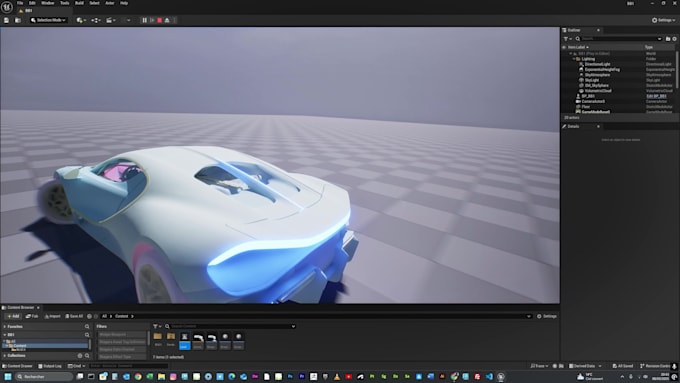Toggle the Outliner visibility column eye header
Image resolution: width=680 pixels, height=383 pixels.
tap(564, 47)
